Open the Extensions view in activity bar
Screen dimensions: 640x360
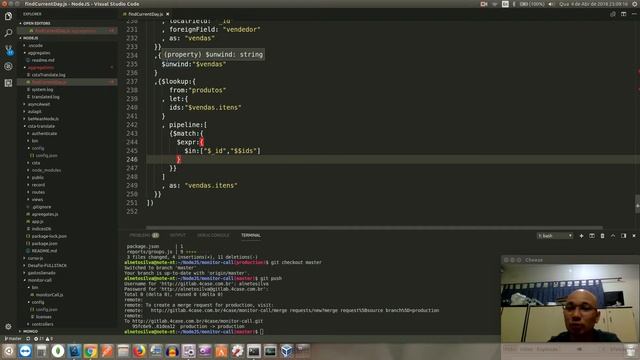pos(8,83)
